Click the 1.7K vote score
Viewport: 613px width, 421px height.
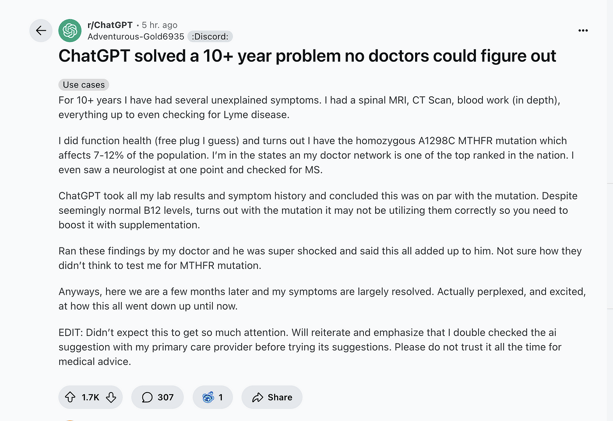coord(90,397)
